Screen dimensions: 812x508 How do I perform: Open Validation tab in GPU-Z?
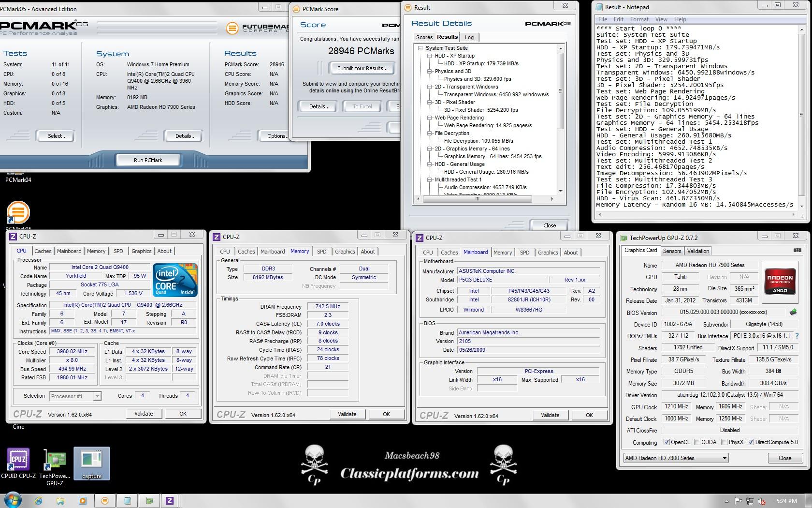pos(698,251)
